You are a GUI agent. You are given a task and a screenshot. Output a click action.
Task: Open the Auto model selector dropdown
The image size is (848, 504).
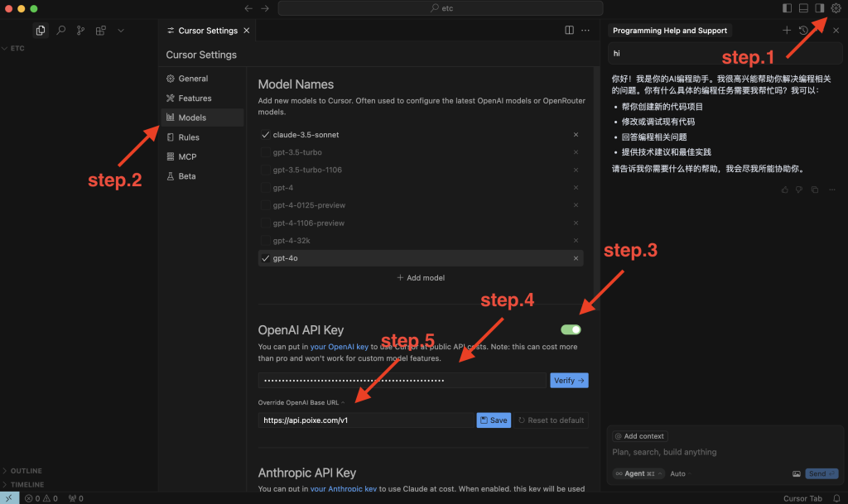coord(677,474)
